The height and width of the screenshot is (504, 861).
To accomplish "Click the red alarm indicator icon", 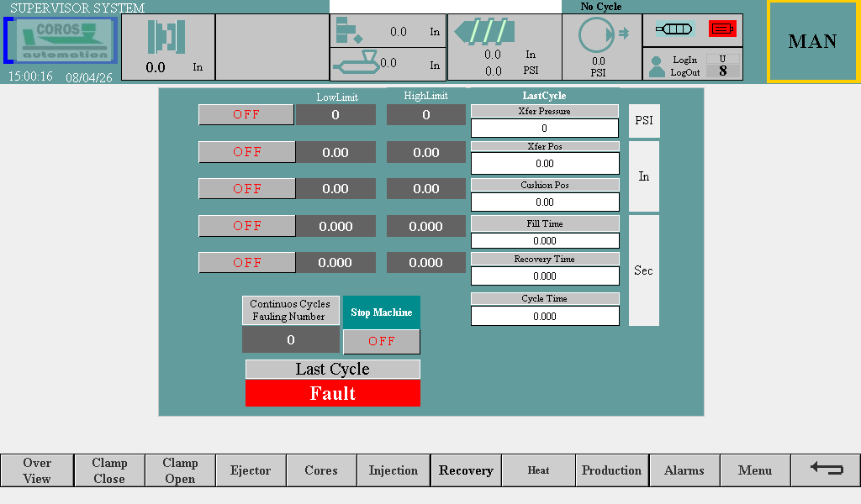I will tap(721, 29).
